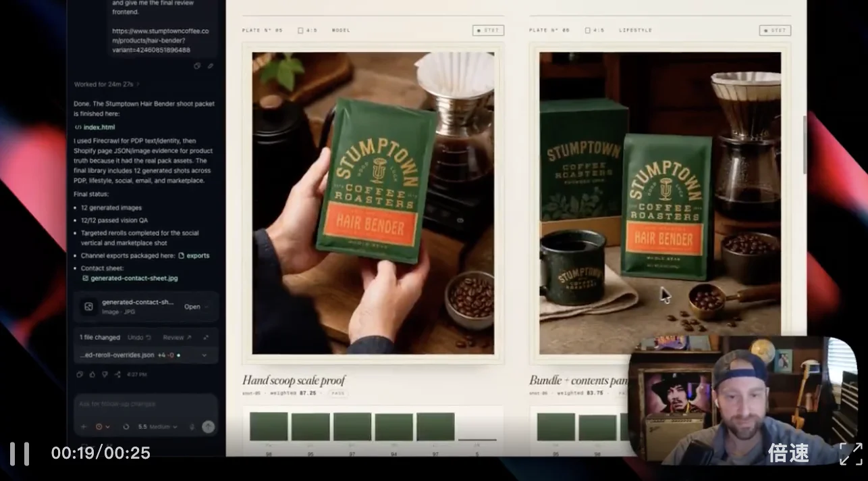Share the response
Viewport: 868px width, 481px height.
click(117, 374)
